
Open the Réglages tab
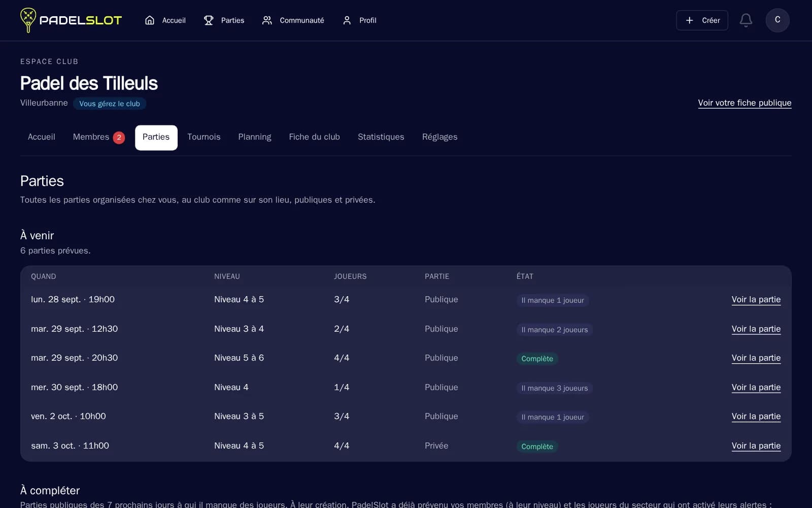(x=440, y=137)
